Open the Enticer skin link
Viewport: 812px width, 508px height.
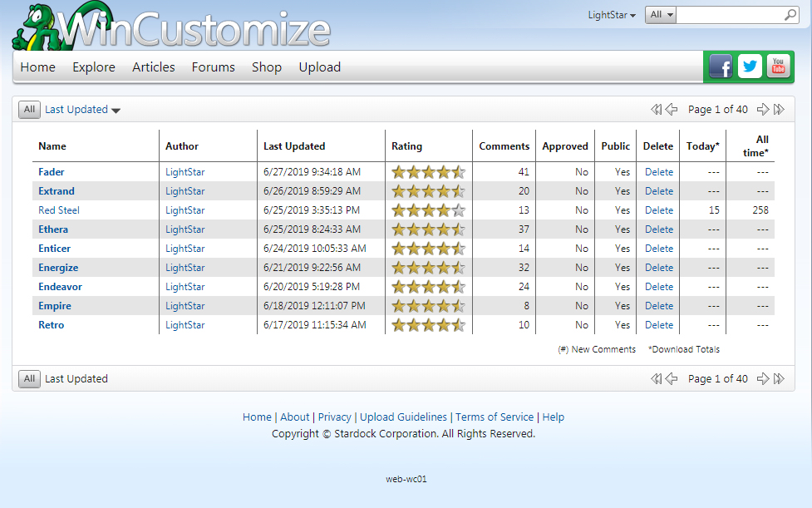54,249
